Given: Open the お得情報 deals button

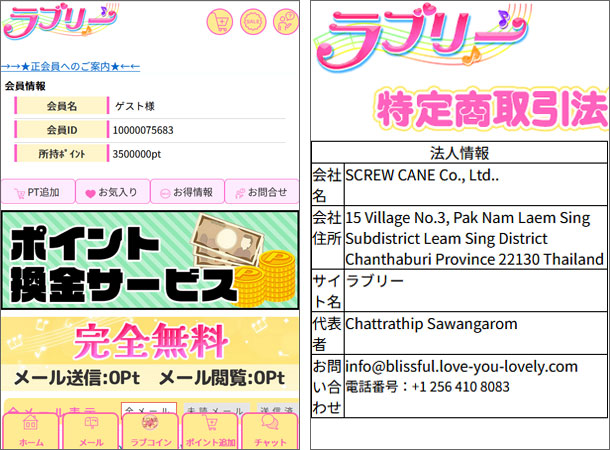Looking at the screenshot, I should pos(187,192).
